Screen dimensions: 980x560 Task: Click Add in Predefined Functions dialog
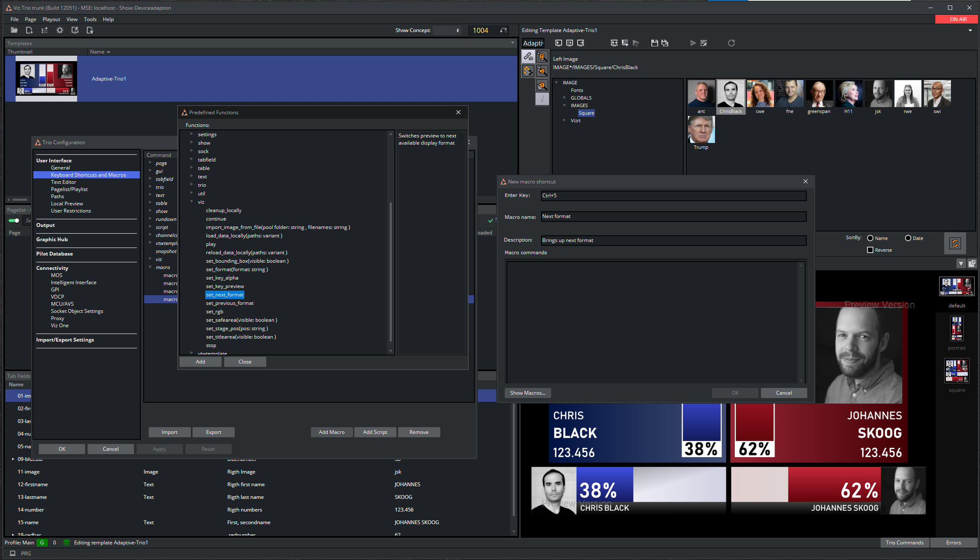click(201, 361)
